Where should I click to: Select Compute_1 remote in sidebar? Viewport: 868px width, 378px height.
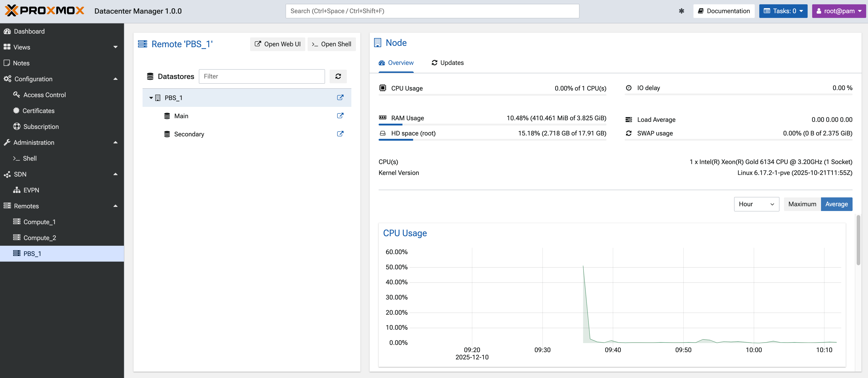coord(39,222)
